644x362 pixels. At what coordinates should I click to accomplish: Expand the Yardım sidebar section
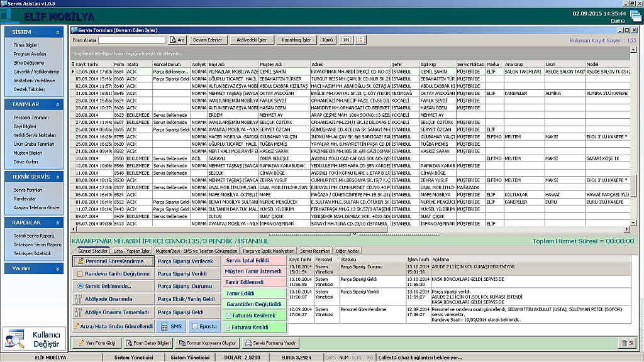point(57,268)
